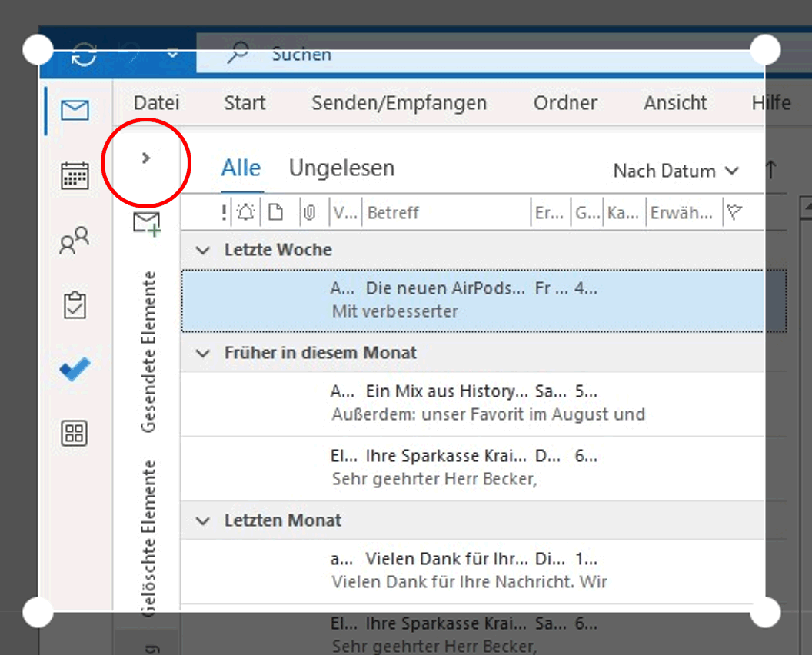The height and width of the screenshot is (655, 812).
Task: Open the Nach Datum sort dropdown
Action: pos(676,171)
